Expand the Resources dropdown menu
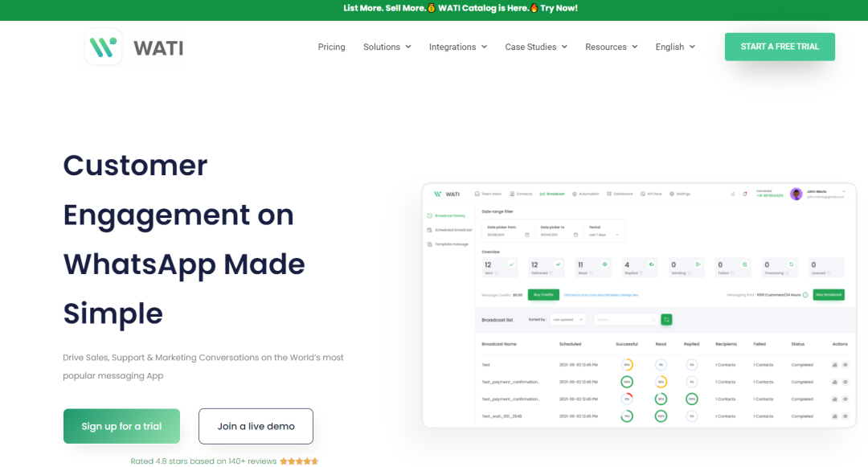 (611, 47)
